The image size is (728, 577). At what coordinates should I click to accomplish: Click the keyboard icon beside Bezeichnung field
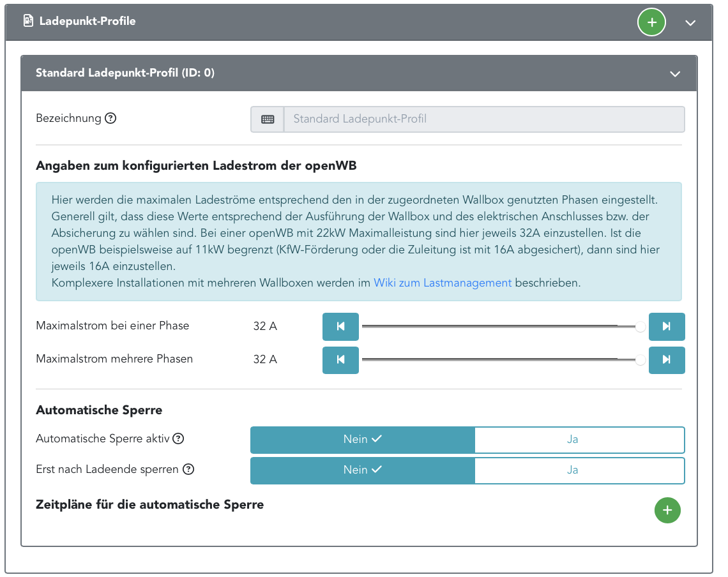tap(268, 119)
